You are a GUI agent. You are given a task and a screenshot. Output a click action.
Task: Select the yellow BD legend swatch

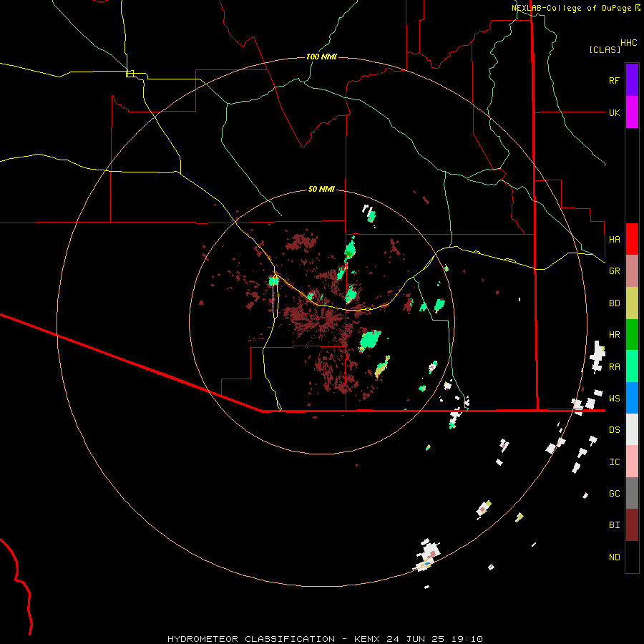632,303
